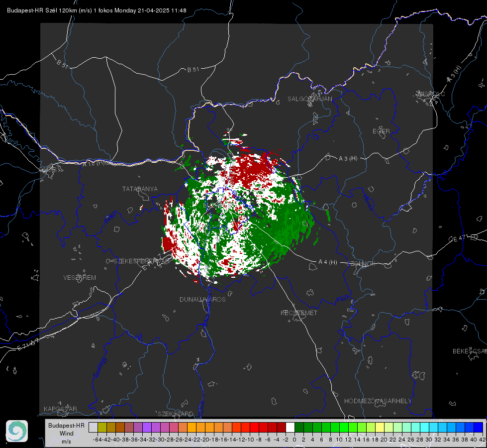Pick the dark red swatch between -4 and -2
Image resolution: width=487 pixels, height=448 pixels.
point(282,427)
